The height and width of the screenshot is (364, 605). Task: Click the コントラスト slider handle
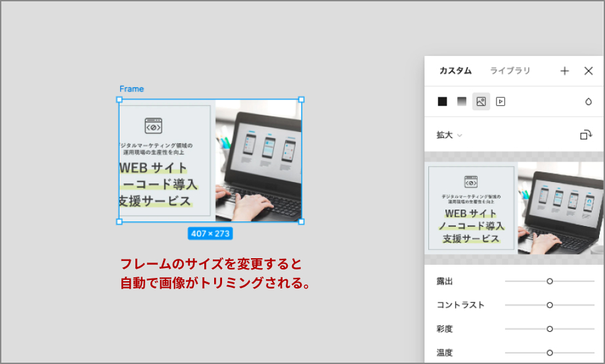tap(550, 305)
